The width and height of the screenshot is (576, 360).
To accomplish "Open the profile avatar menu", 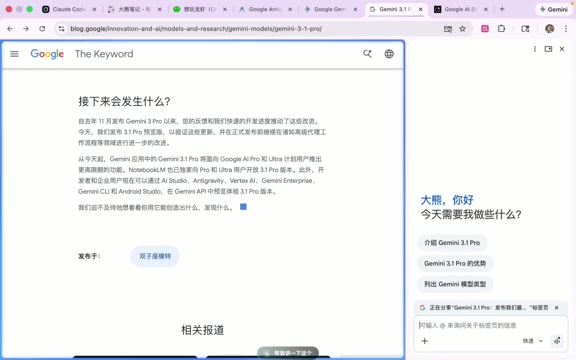I will pos(550,29).
